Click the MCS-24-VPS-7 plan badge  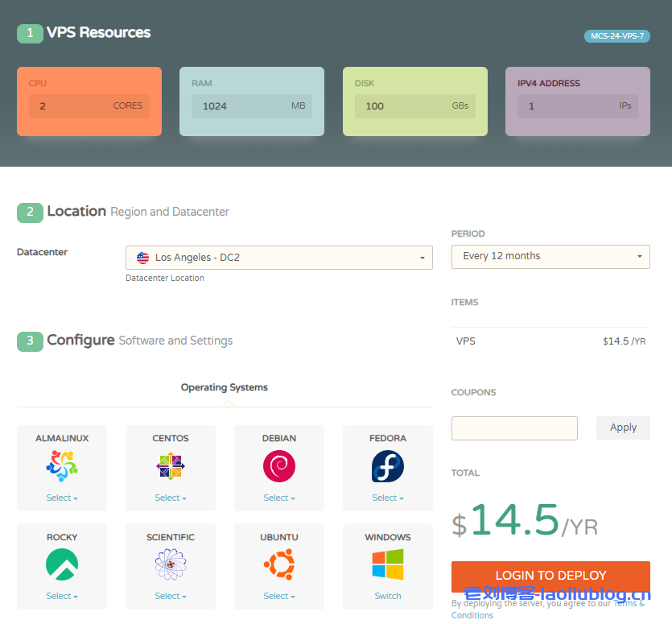pos(617,36)
